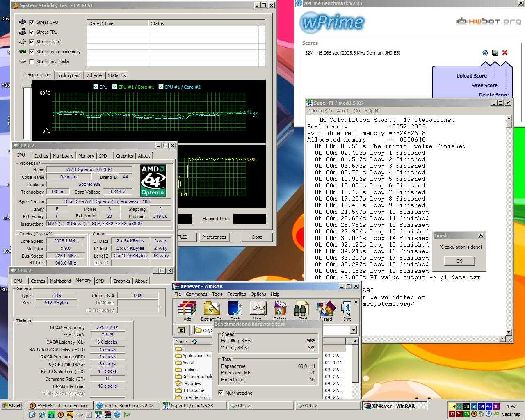Click the Name column sort arrow
The height and width of the screenshot is (420, 525).
pyautogui.click(x=194, y=342)
